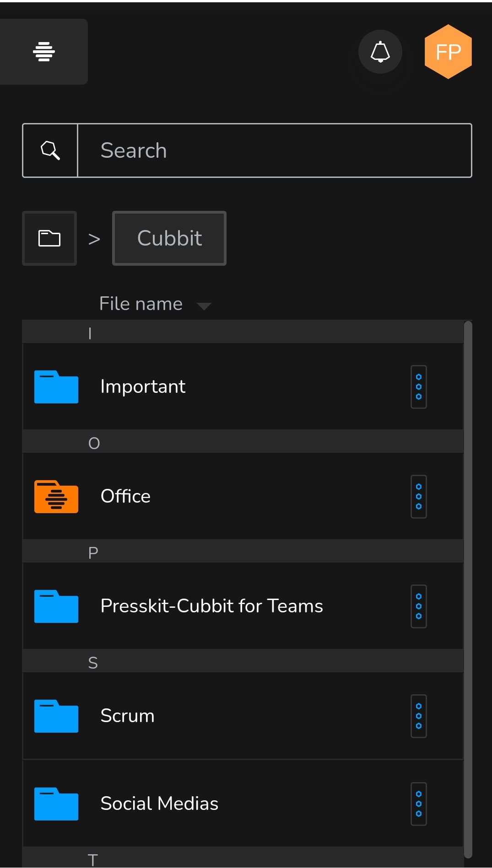Click the blue Important folder icon
This screenshot has width=492, height=868.
pyautogui.click(x=56, y=387)
